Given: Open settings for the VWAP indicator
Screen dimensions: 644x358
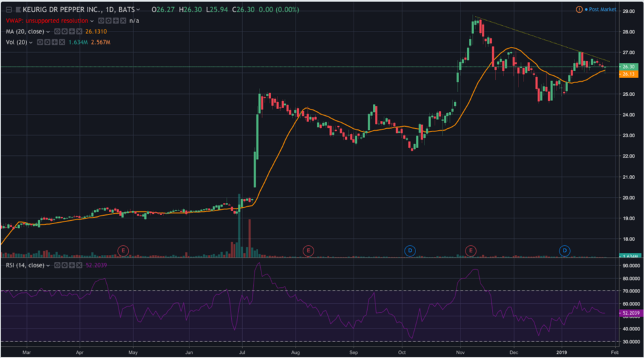Looking at the screenshot, I should click(x=108, y=21).
